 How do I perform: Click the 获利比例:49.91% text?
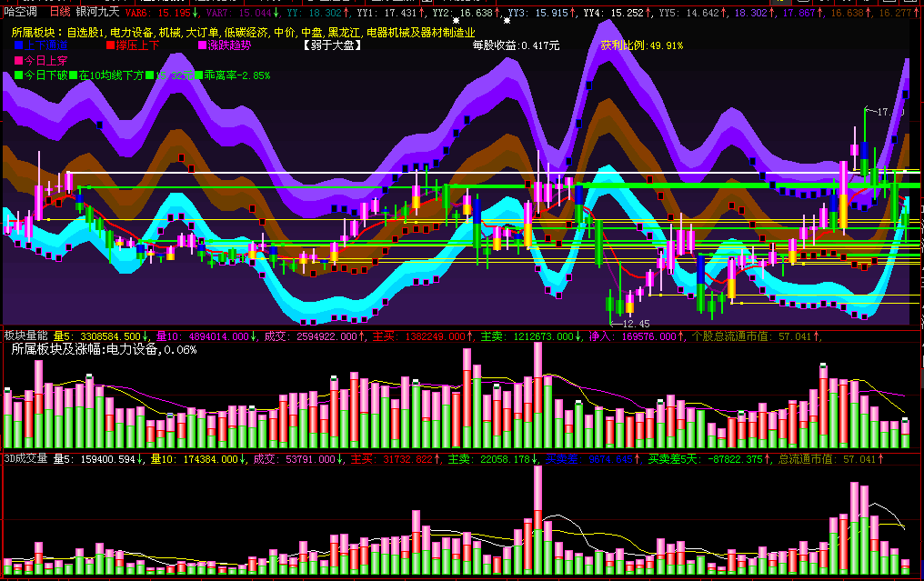point(642,45)
